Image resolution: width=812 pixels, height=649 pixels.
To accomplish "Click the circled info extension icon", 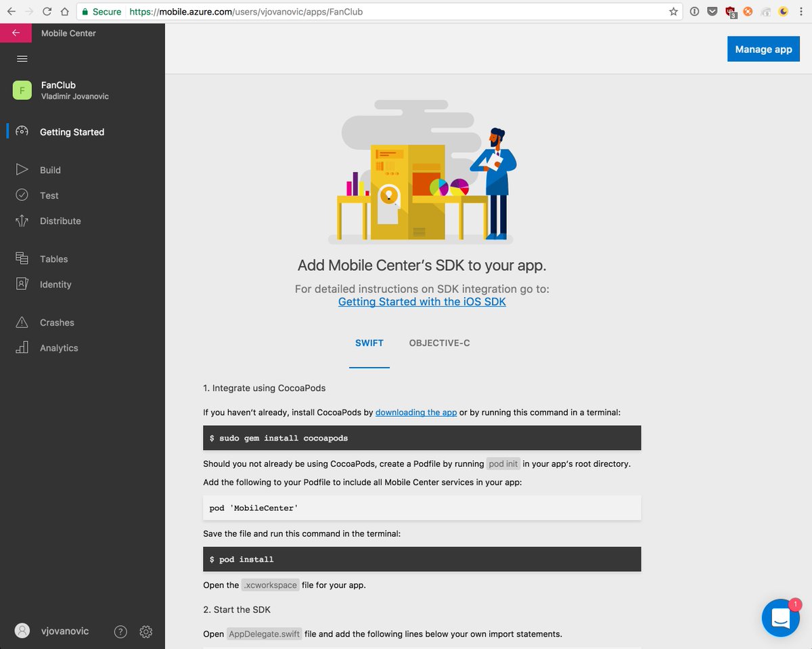I will coord(694,12).
